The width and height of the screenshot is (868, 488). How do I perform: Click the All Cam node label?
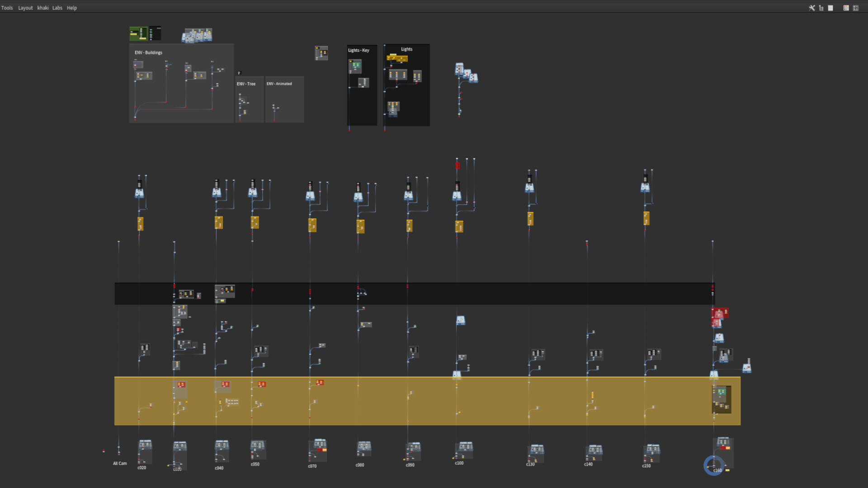[x=120, y=463]
